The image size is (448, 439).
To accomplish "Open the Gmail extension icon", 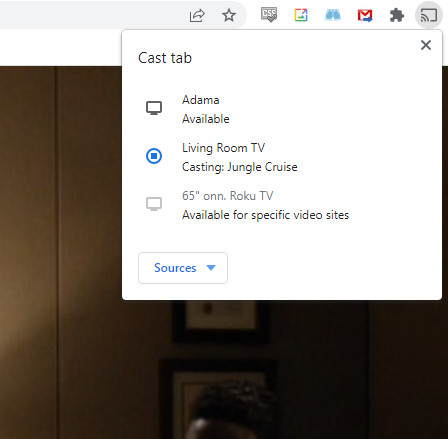I will pos(365,16).
